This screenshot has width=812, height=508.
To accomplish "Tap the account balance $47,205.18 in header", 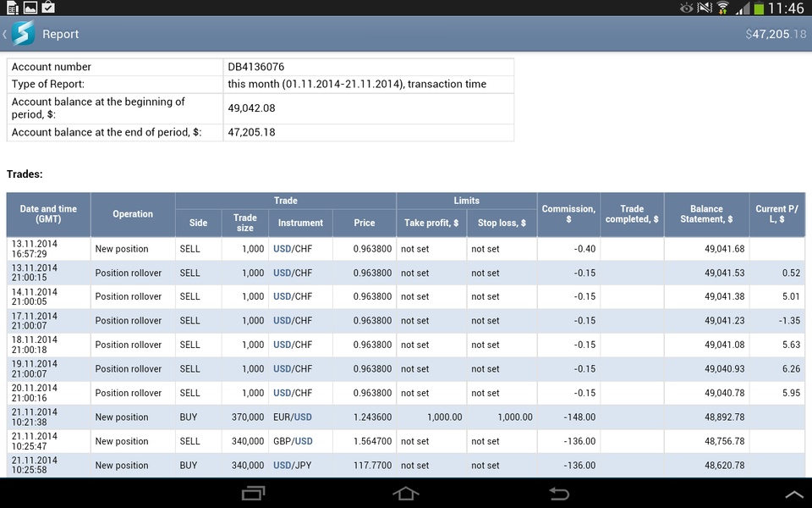I will tap(776, 34).
